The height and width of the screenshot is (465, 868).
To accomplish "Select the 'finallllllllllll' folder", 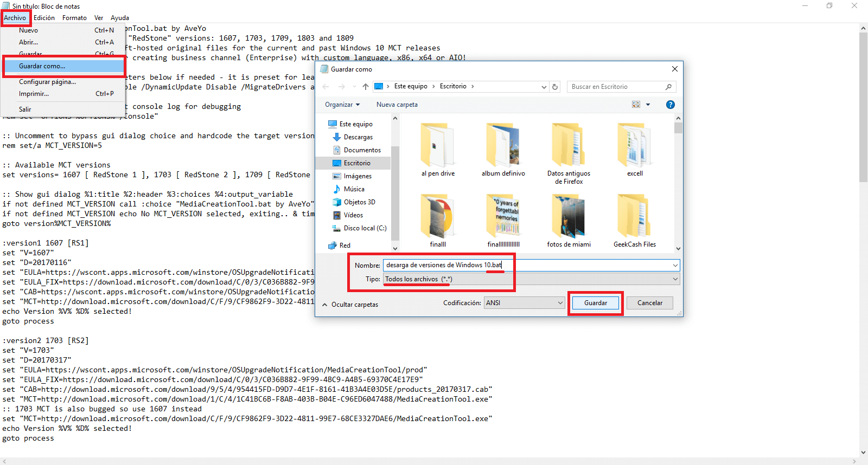I will tap(503, 221).
